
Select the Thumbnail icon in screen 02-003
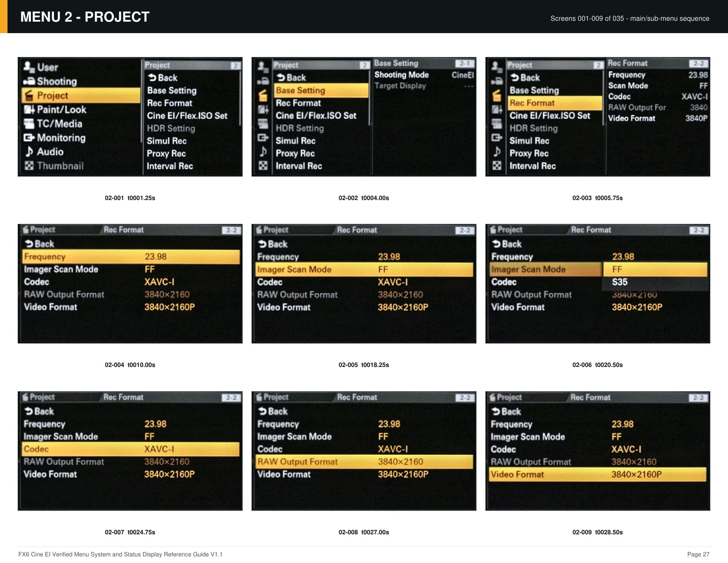[x=497, y=166]
